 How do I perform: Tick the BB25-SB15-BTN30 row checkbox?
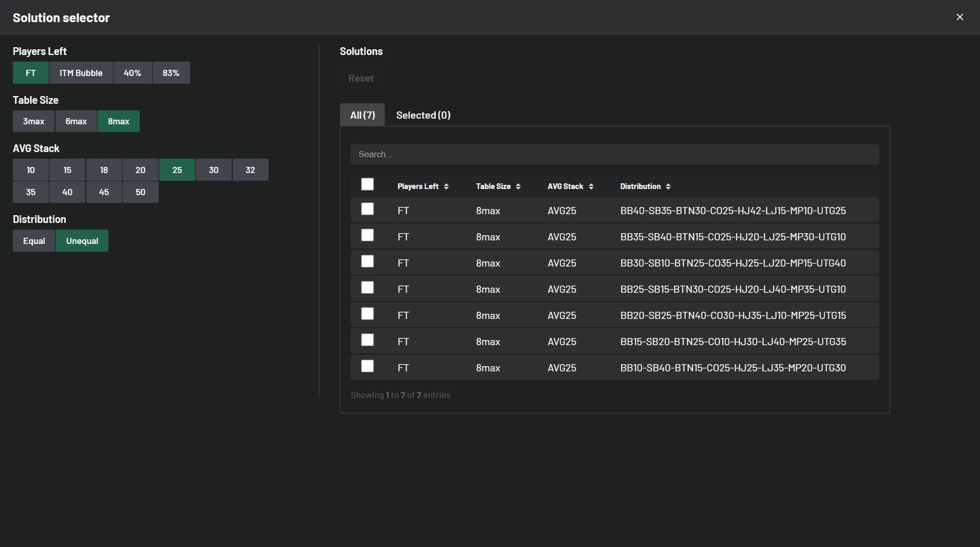(367, 288)
